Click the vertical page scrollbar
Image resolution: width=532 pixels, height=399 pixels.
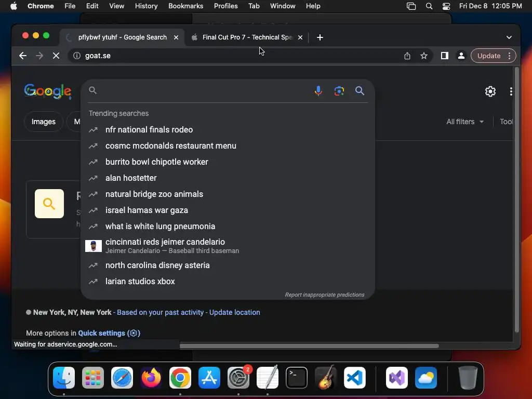[517, 200]
